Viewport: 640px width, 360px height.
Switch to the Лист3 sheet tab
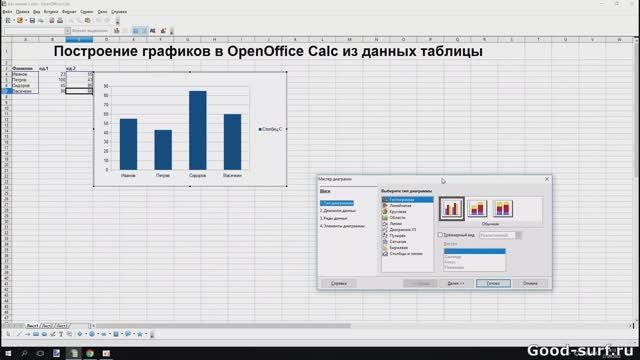pos(62,326)
